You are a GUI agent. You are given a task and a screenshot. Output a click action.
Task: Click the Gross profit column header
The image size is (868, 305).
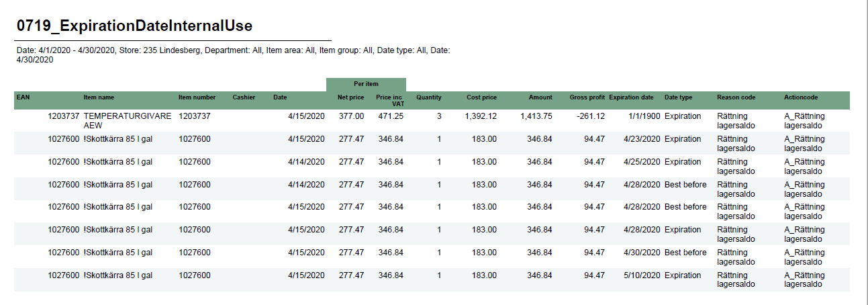(x=587, y=97)
